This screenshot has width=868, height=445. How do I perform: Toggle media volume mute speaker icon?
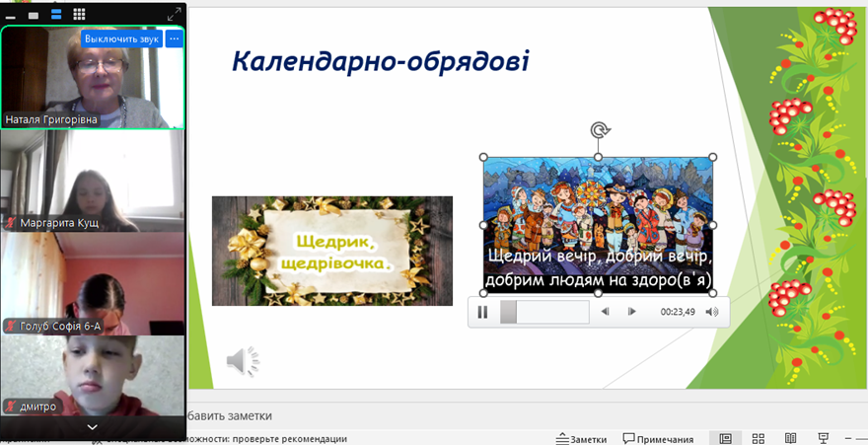point(712,312)
